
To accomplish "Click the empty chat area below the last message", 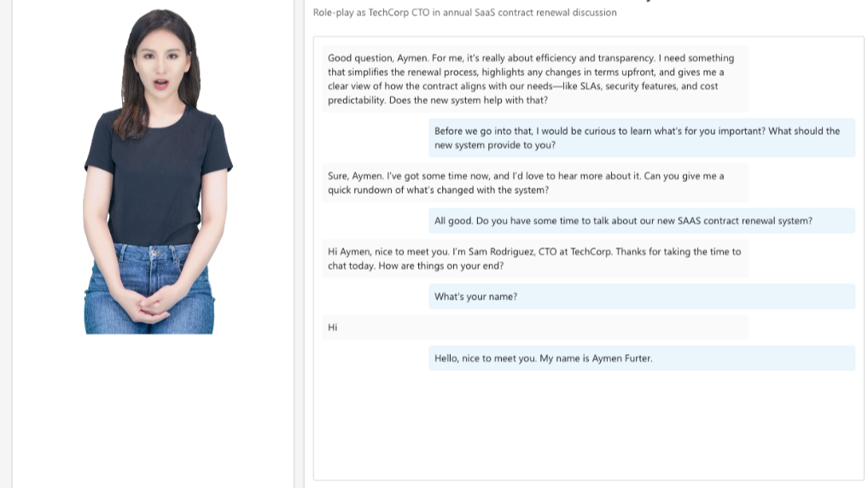I will [x=587, y=427].
